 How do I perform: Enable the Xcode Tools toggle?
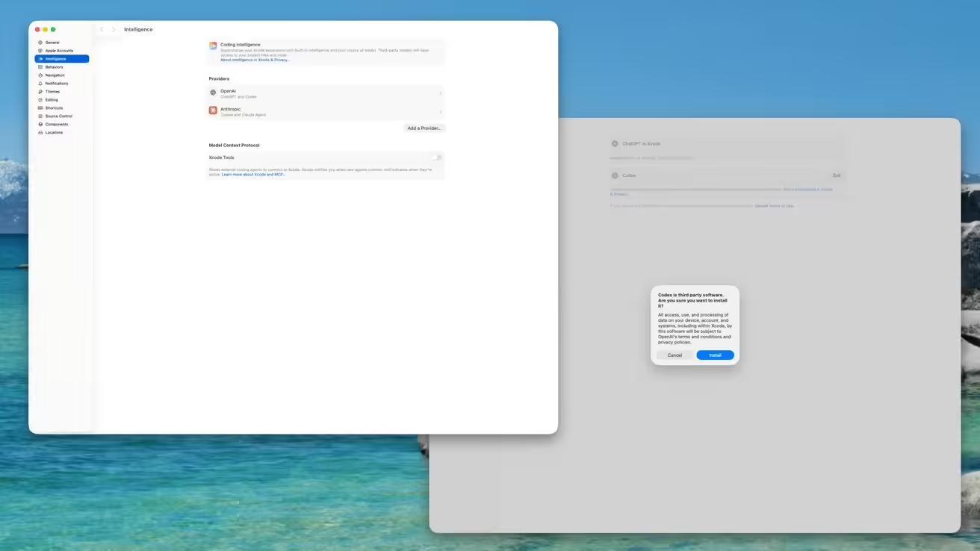coord(437,158)
